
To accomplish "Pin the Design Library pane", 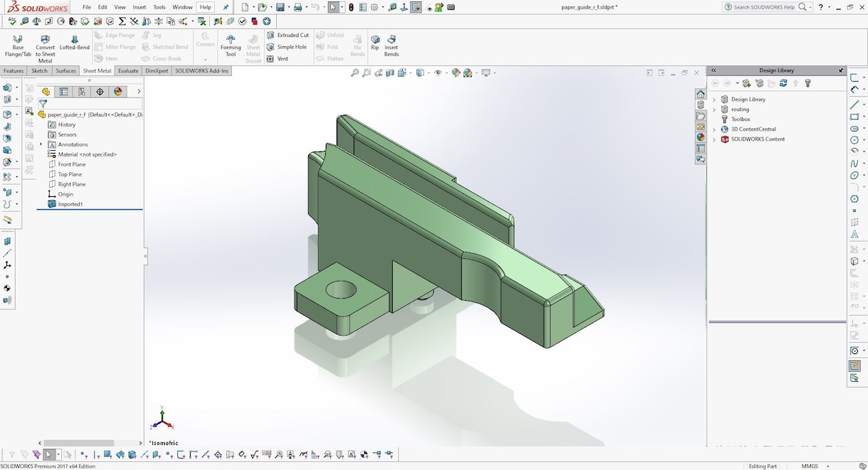I will 841,70.
